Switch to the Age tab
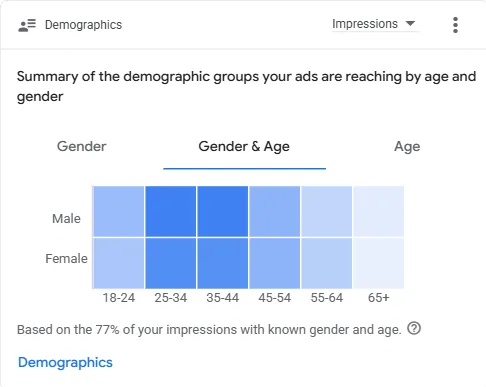The image size is (486, 387). (x=407, y=147)
